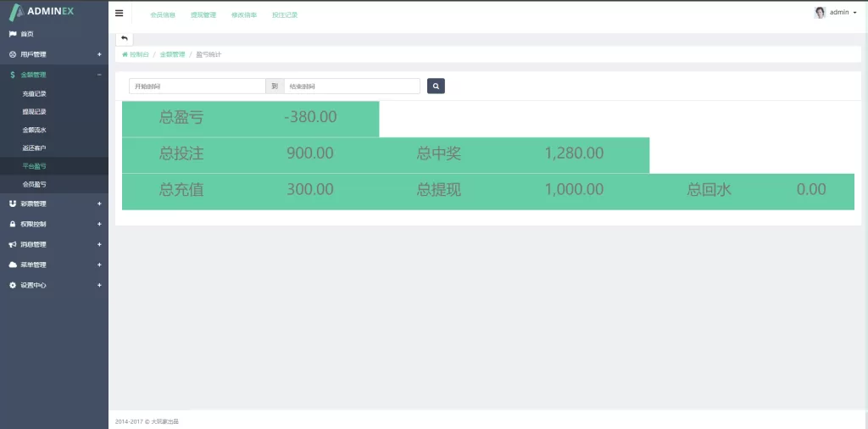Viewport: 868px width, 429px height.
Task: Click the 消息管理 megaphone icon
Action: coord(12,244)
